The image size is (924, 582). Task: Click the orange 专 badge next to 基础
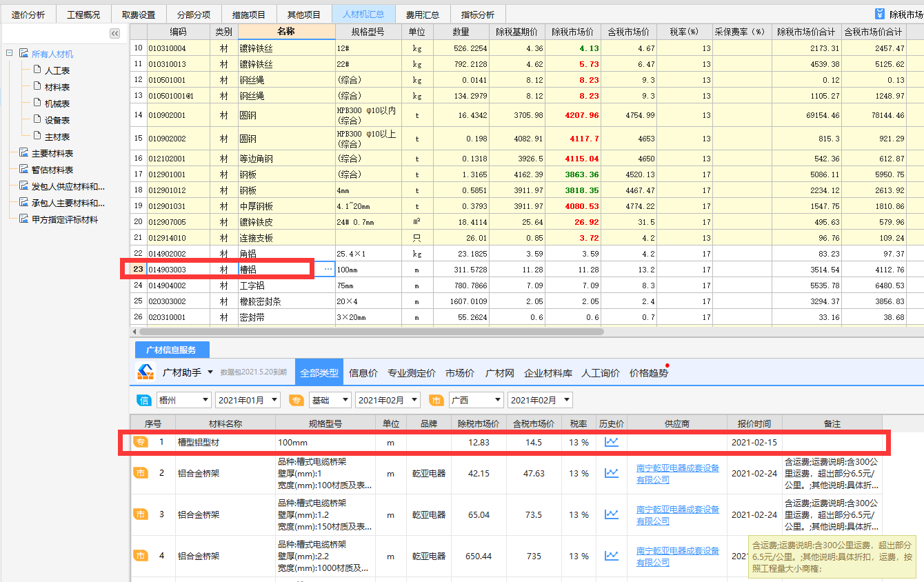(x=296, y=400)
